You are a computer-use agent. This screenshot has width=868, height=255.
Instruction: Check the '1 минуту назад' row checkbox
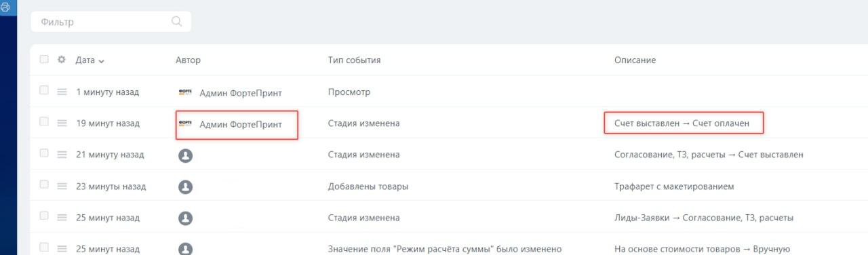(x=44, y=90)
